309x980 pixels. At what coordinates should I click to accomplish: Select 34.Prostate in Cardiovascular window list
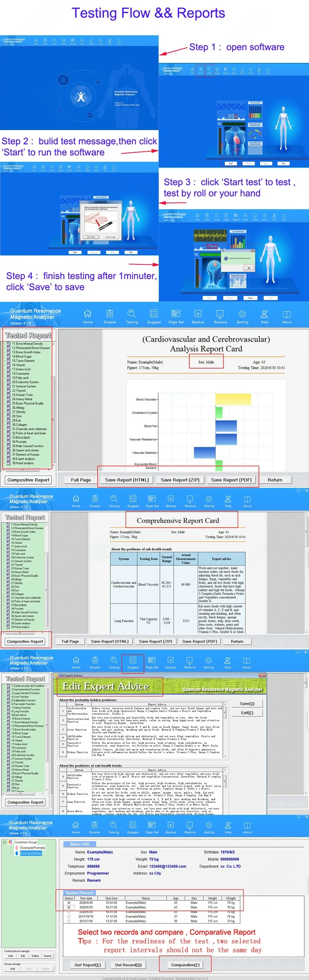19,442
